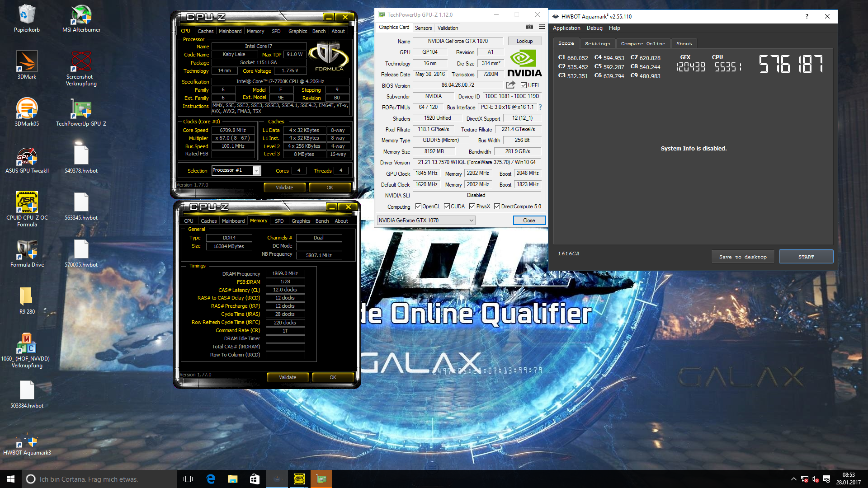Toggle the UEFI checkbox in GPU-Z
The width and height of the screenshot is (868, 488).
pyautogui.click(x=524, y=85)
